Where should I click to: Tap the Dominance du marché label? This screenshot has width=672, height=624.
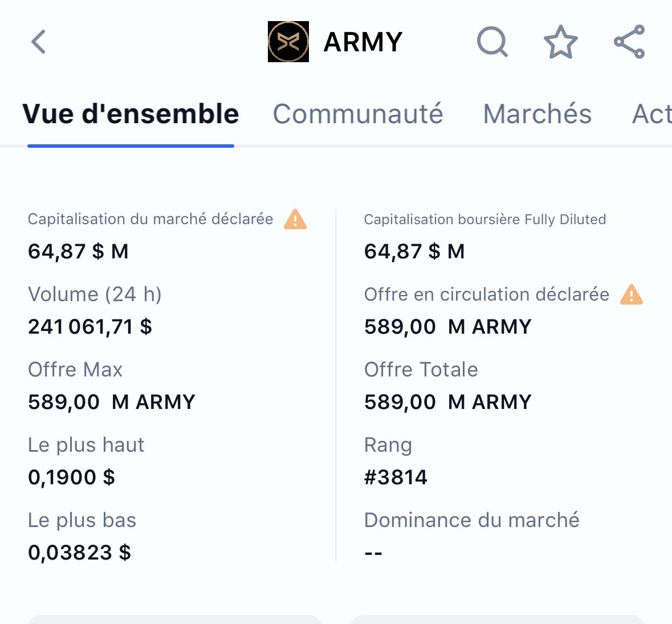point(471,520)
